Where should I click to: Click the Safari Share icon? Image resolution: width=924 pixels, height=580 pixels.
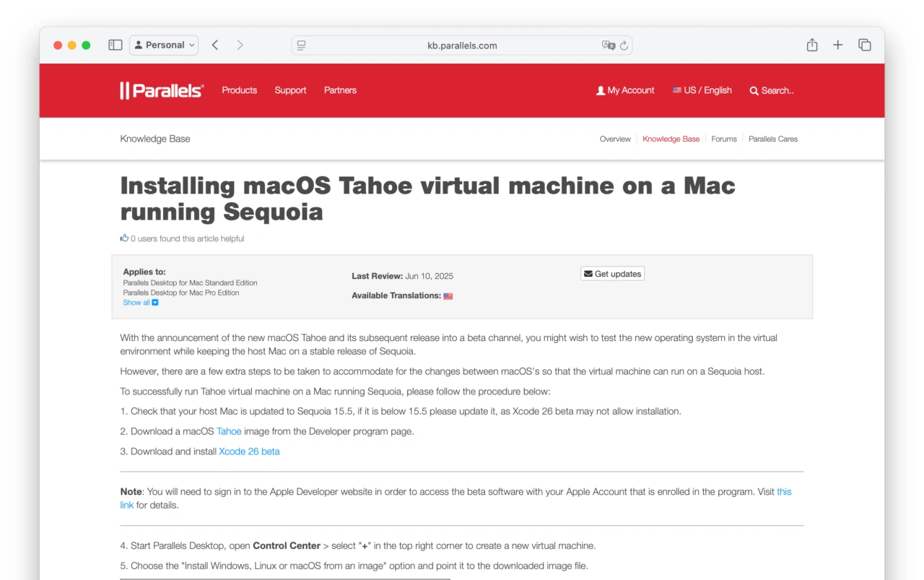point(812,45)
